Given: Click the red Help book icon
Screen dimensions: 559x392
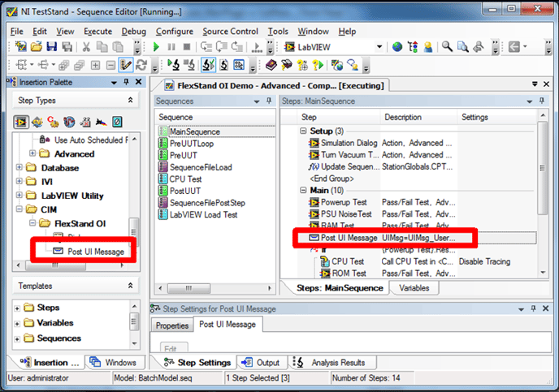Looking at the screenshot, I should click(271, 65).
